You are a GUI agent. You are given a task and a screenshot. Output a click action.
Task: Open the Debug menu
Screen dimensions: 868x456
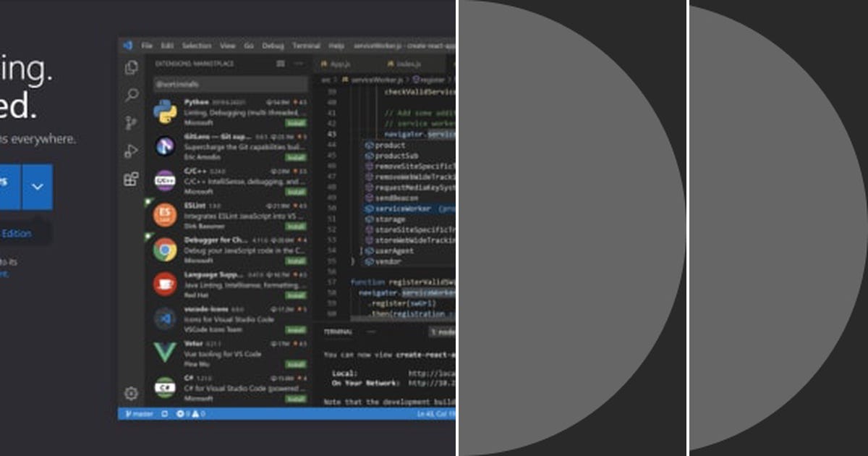(273, 46)
